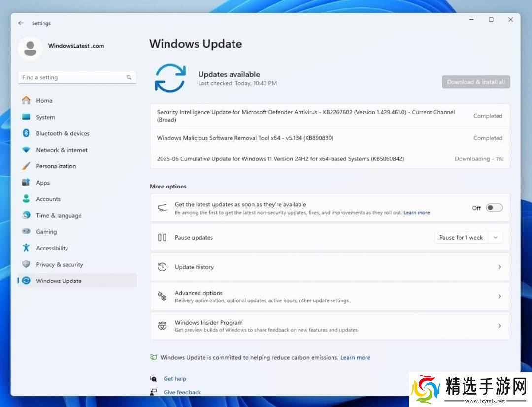Expand Advanced options chevron
The width and height of the screenshot is (532, 407).
point(499,296)
